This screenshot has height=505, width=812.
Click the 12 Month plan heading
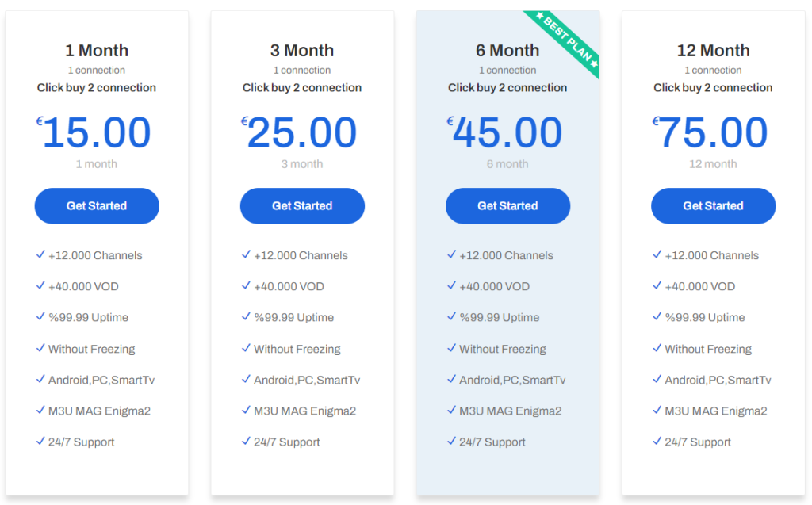713,51
